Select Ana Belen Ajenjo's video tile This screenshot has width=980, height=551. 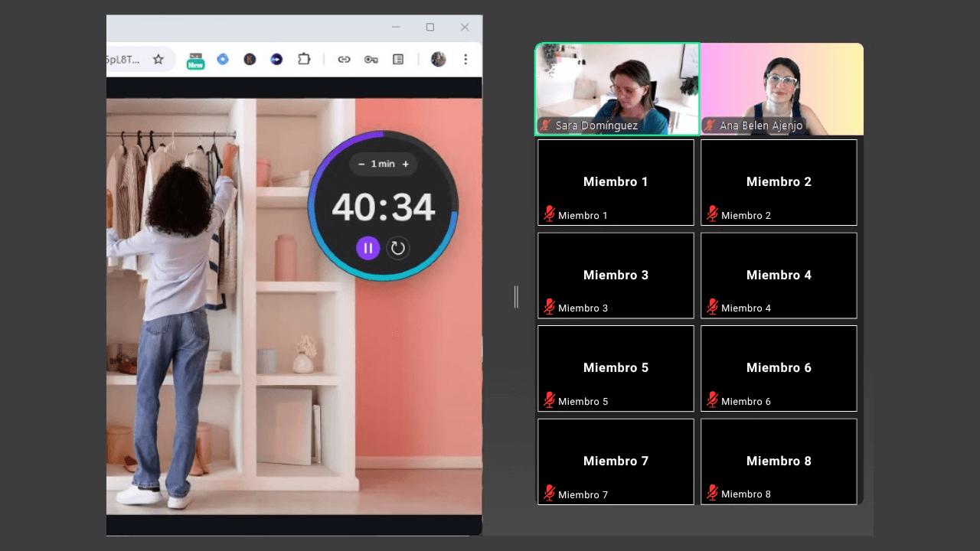tap(782, 88)
